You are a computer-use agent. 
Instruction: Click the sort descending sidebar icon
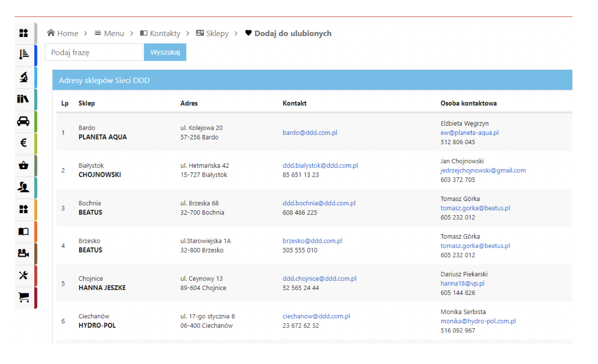point(24,55)
